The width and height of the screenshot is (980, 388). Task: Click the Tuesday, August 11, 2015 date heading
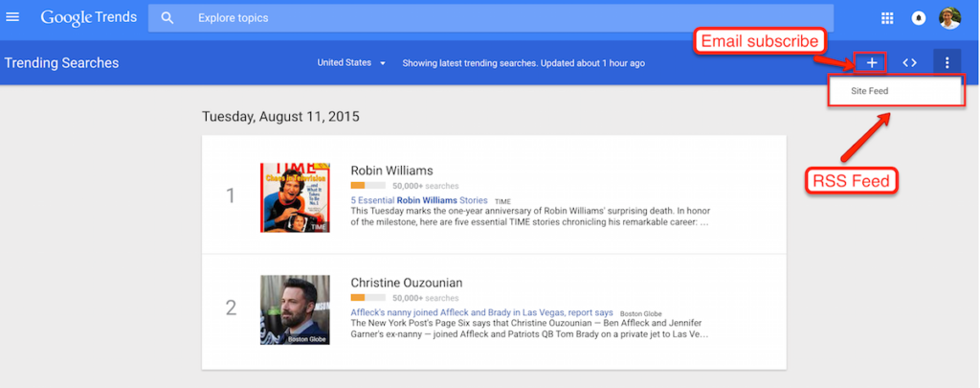[280, 117]
